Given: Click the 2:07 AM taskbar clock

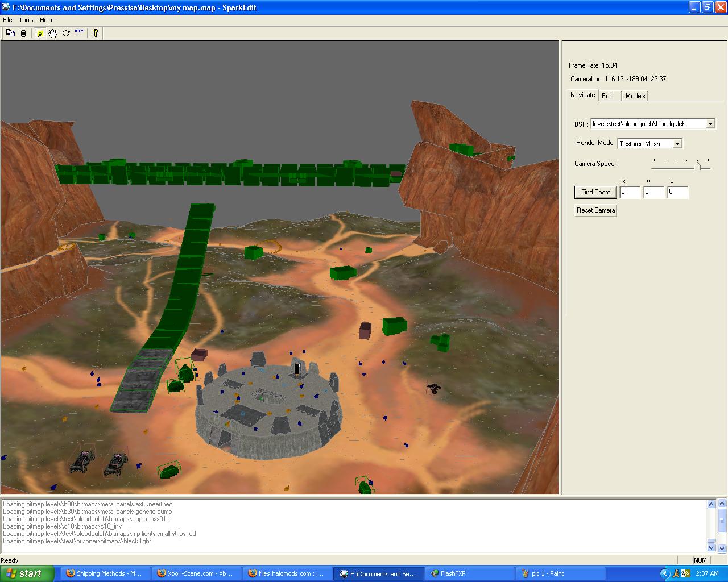Looking at the screenshot, I should pyautogui.click(x=707, y=573).
